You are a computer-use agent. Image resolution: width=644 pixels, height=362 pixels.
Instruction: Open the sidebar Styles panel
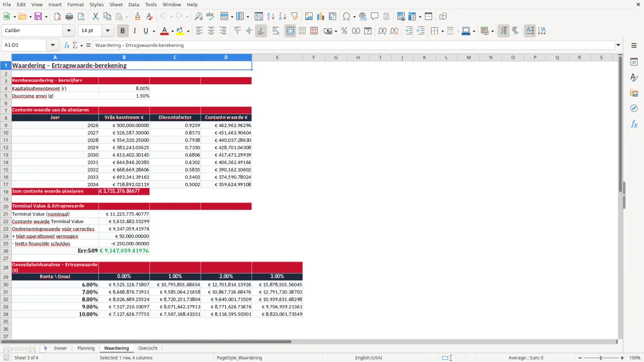click(x=634, y=77)
